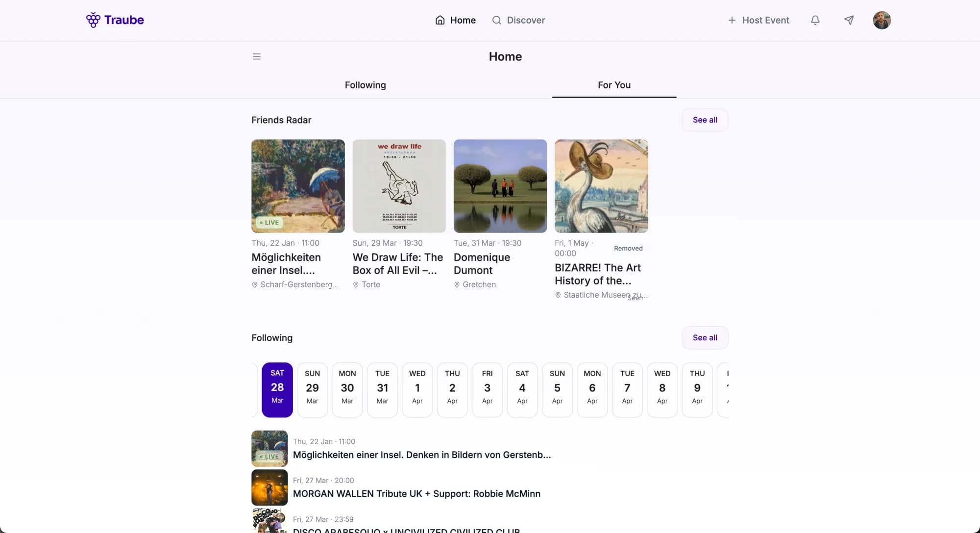Screen dimensions: 980x533
Task: Select the For You tab
Action: pos(614,85)
